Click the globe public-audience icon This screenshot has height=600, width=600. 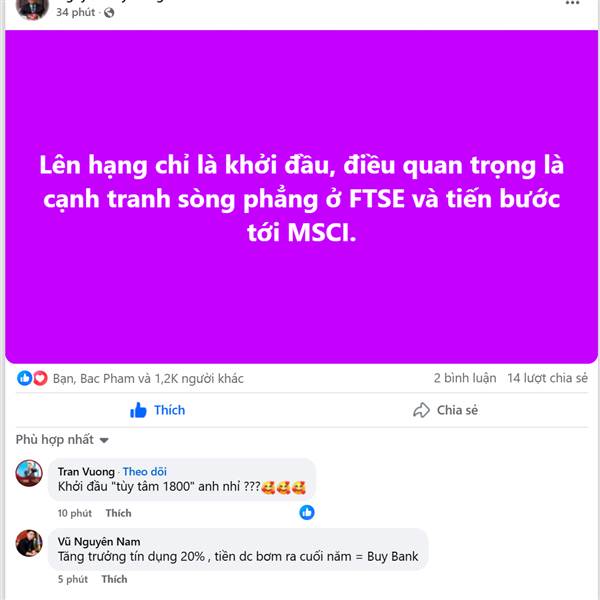(x=109, y=13)
